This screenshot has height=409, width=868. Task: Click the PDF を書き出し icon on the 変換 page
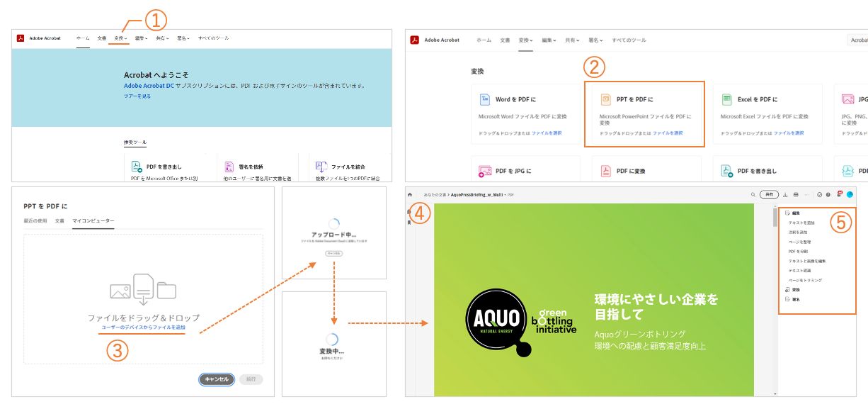pos(726,171)
